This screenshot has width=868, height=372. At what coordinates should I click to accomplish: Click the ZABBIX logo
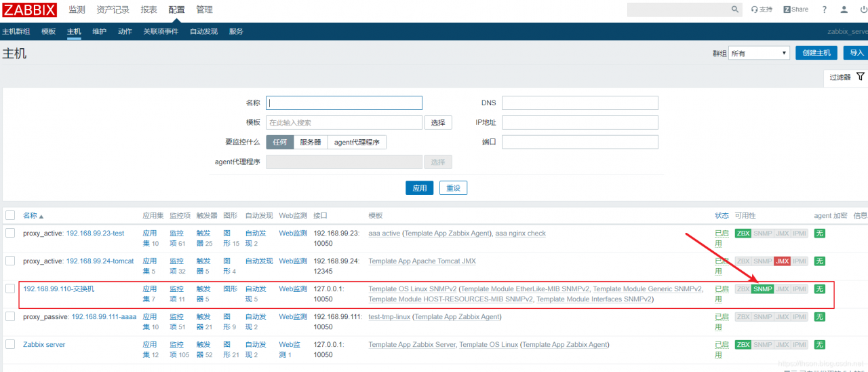30,10
